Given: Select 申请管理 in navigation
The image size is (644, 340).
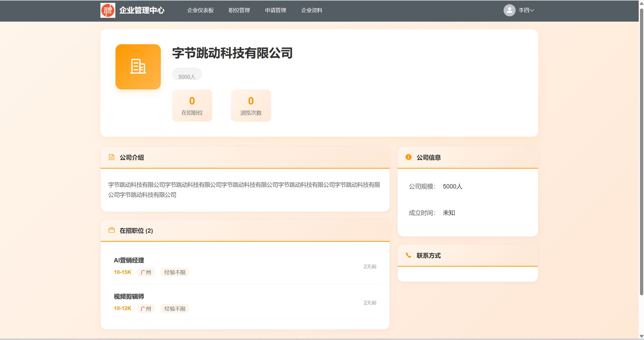Looking at the screenshot, I should [275, 10].
